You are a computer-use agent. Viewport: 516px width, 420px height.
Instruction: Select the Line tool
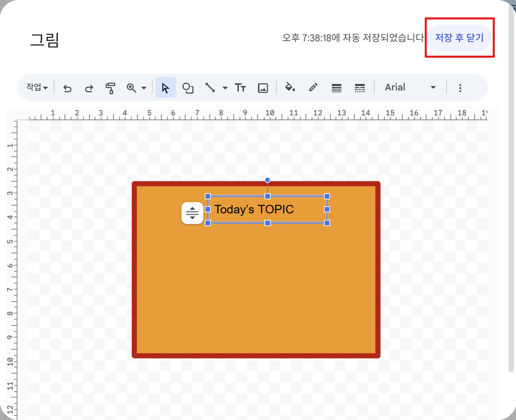(210, 88)
